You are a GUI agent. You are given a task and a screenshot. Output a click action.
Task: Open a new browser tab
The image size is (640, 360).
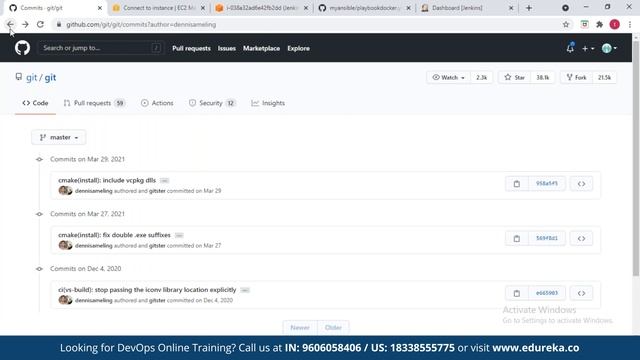[x=529, y=8]
